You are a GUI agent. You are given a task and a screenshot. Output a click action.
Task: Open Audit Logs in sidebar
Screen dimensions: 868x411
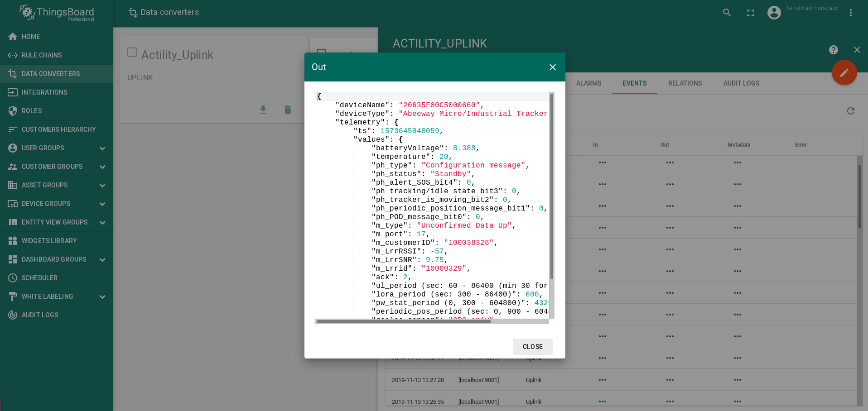57,315
